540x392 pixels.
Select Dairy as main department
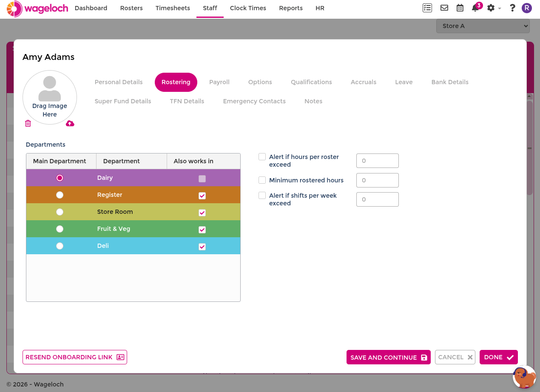tap(60, 178)
